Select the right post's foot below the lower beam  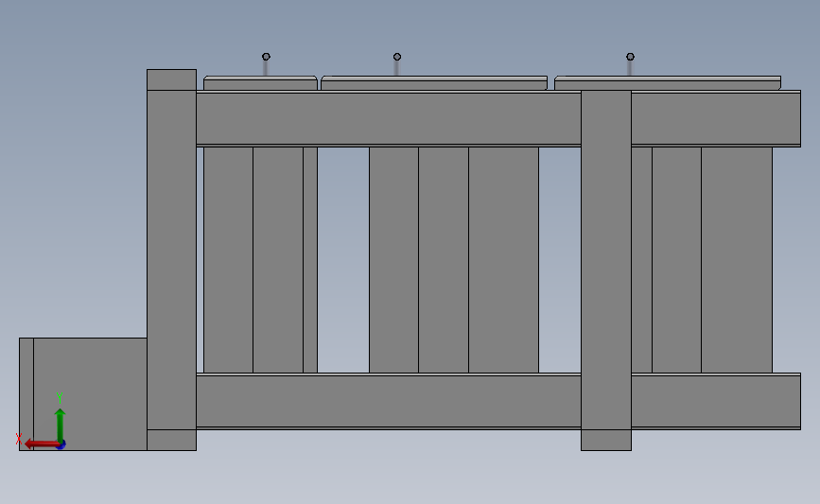(x=606, y=441)
